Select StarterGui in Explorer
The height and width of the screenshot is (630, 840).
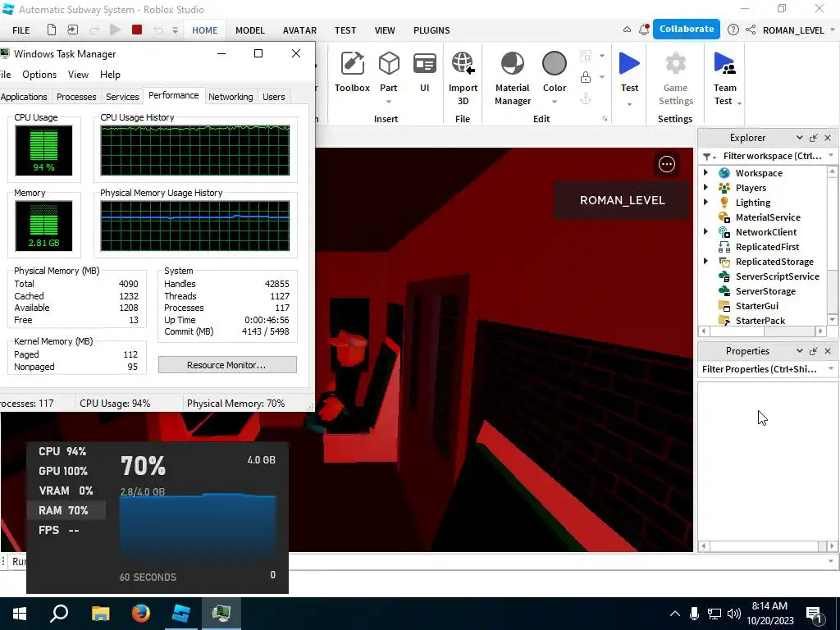(x=756, y=306)
